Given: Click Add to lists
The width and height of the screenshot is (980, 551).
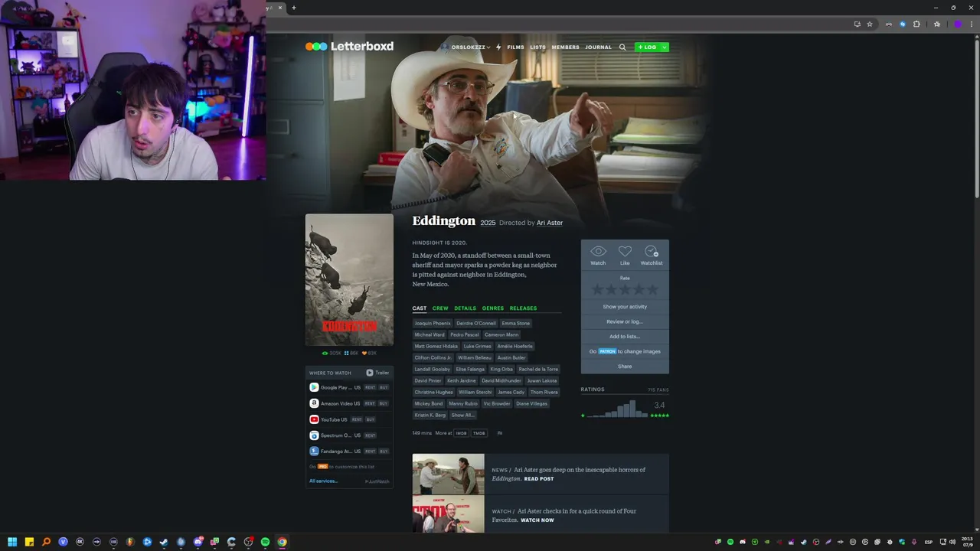Looking at the screenshot, I should (625, 337).
